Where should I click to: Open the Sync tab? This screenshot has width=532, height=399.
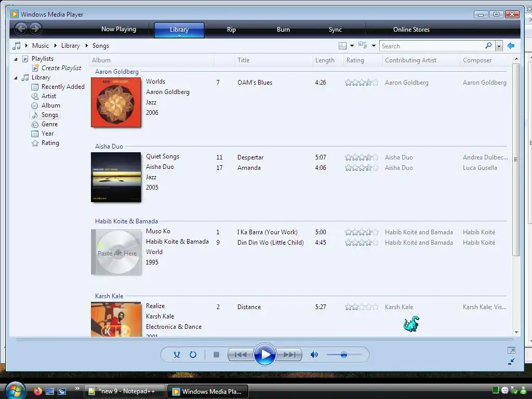click(335, 30)
